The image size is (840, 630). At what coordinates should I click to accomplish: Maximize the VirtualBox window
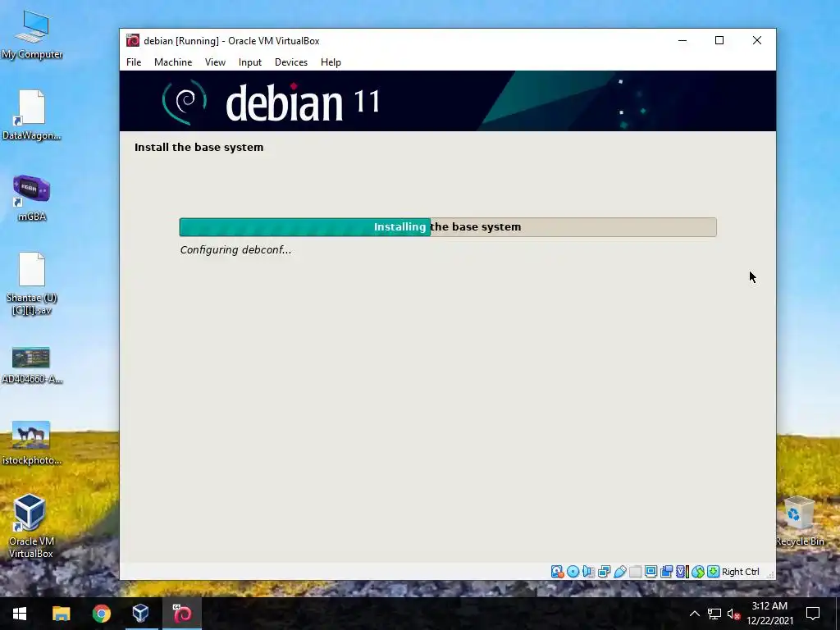(x=719, y=41)
